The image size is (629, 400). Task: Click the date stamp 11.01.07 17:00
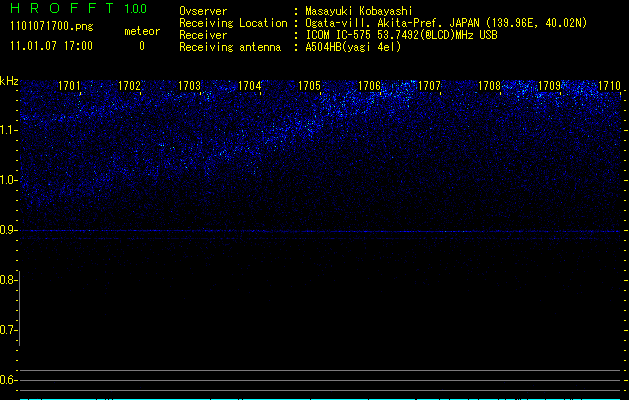tap(51, 46)
